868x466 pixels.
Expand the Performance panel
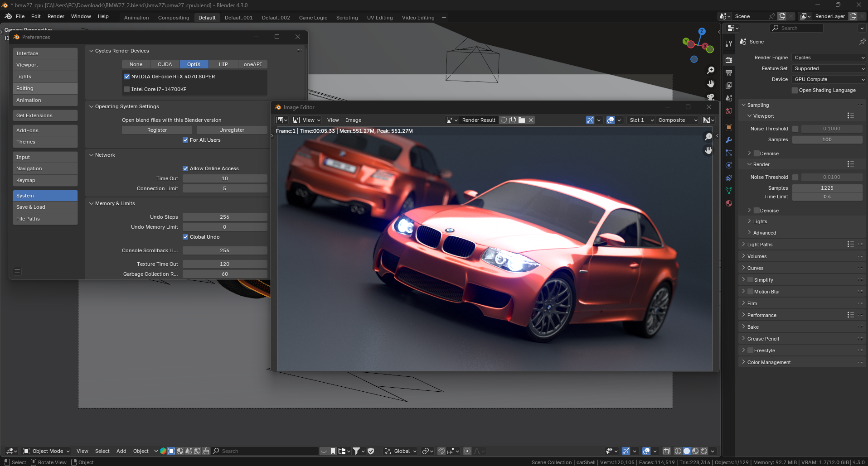761,315
